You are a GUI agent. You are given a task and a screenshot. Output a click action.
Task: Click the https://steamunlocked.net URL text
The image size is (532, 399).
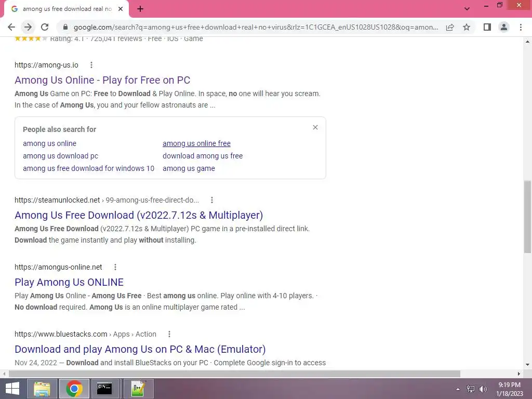pyautogui.click(x=57, y=200)
